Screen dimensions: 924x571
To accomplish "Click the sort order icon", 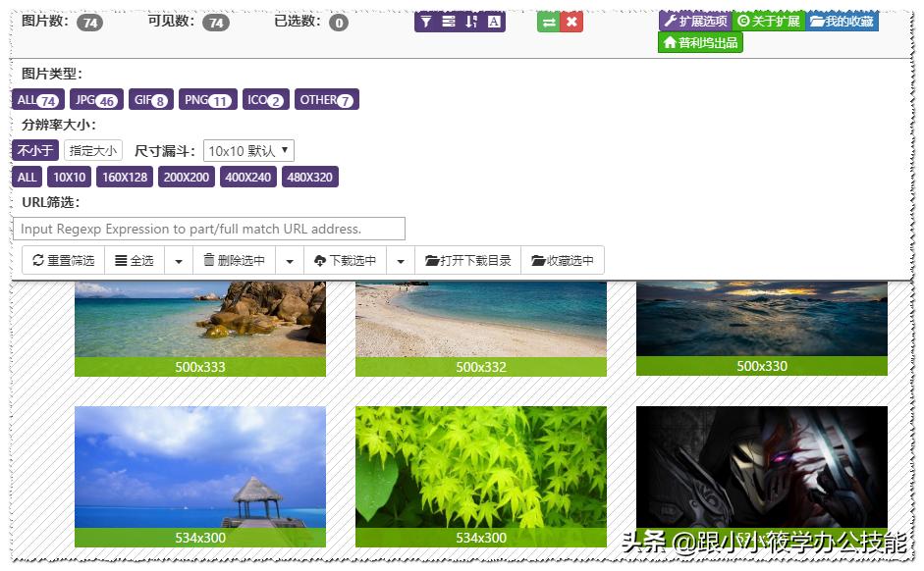I will pyautogui.click(x=470, y=20).
